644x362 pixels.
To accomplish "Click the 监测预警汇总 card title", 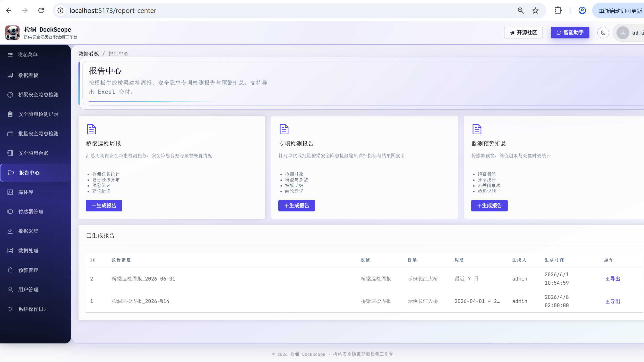I will point(489,144).
